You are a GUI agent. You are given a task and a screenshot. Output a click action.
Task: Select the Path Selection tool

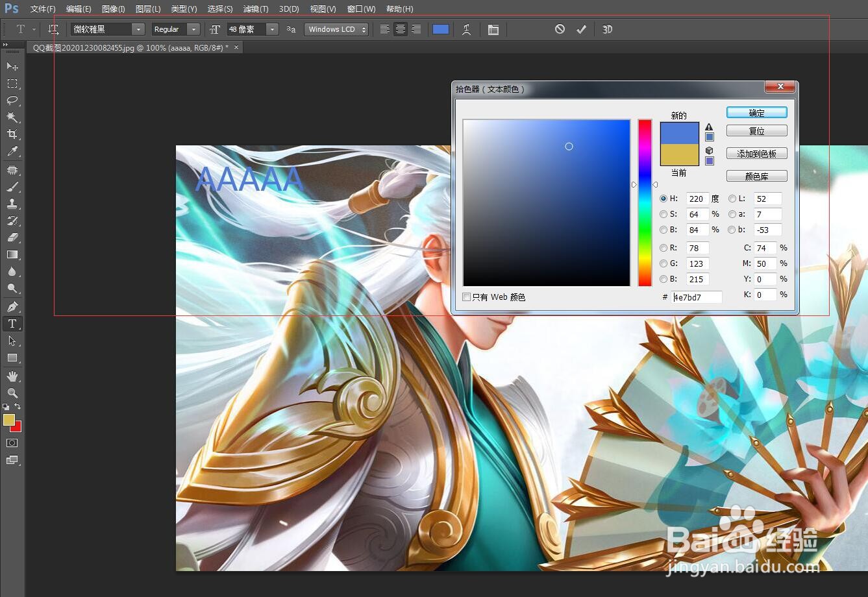(12, 341)
